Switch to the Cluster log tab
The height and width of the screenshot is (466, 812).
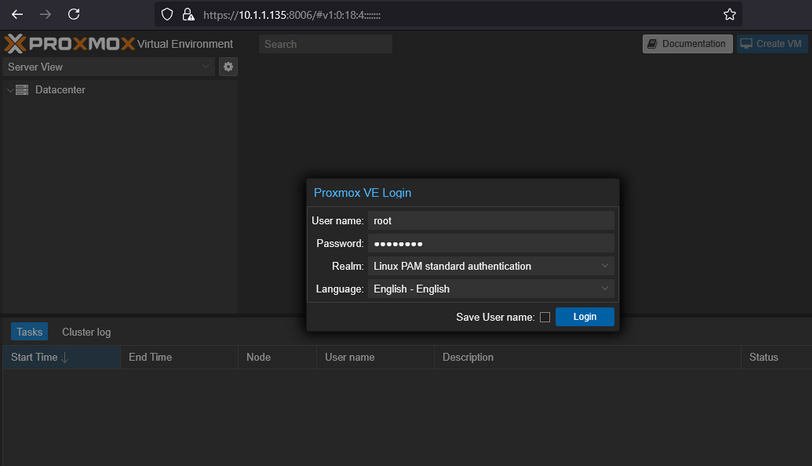(86, 332)
